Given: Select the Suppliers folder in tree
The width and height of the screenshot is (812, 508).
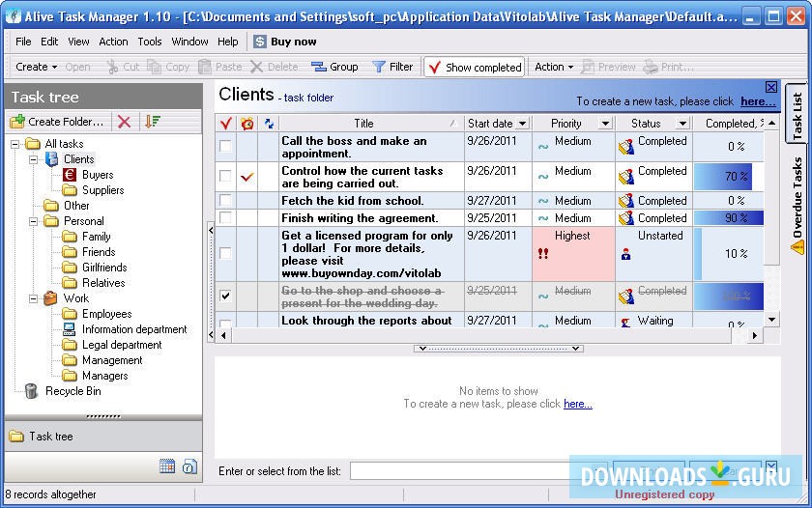Looking at the screenshot, I should pyautogui.click(x=103, y=190).
